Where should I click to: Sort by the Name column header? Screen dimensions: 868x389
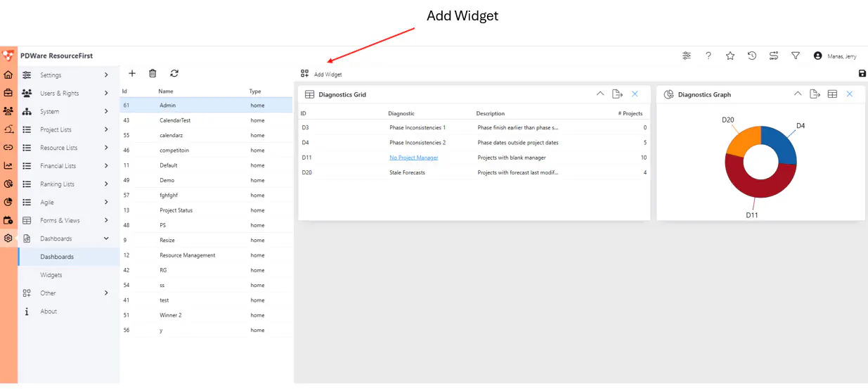[166, 91]
